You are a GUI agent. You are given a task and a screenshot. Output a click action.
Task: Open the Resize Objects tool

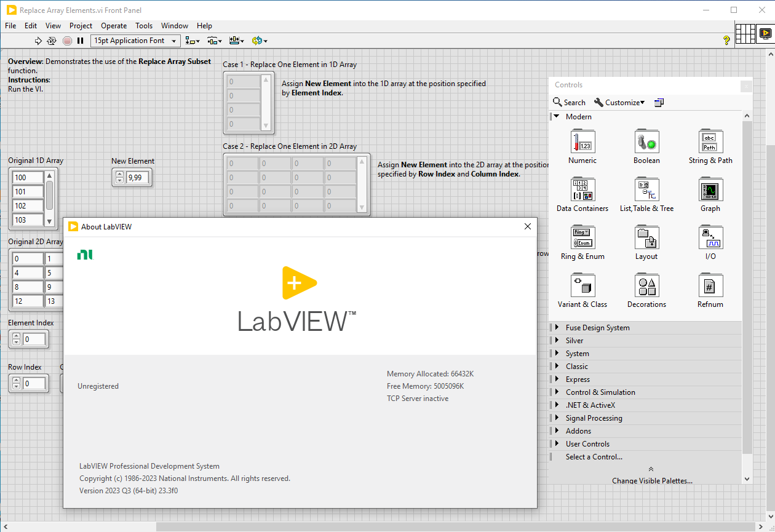(x=236, y=41)
